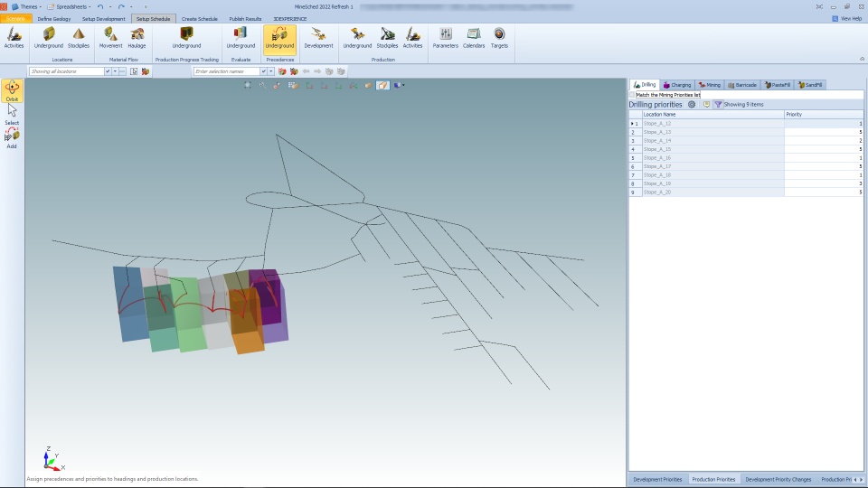Open Stockpiles in the Production group
The image size is (868, 488).
(x=387, y=38)
